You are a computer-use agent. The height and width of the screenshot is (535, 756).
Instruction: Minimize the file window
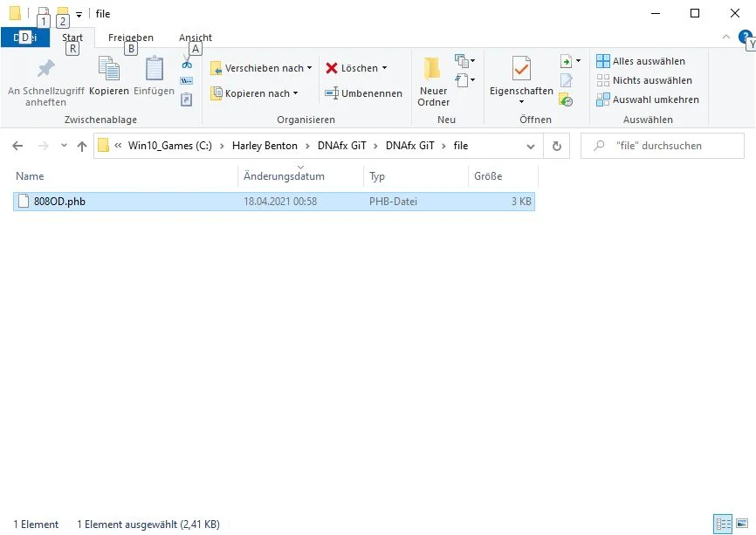tap(656, 13)
